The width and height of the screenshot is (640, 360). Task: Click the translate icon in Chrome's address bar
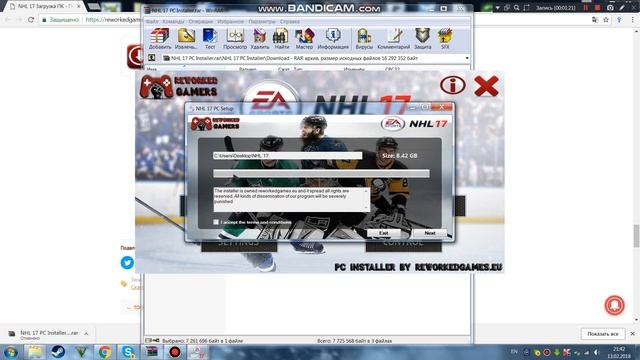tap(595, 20)
